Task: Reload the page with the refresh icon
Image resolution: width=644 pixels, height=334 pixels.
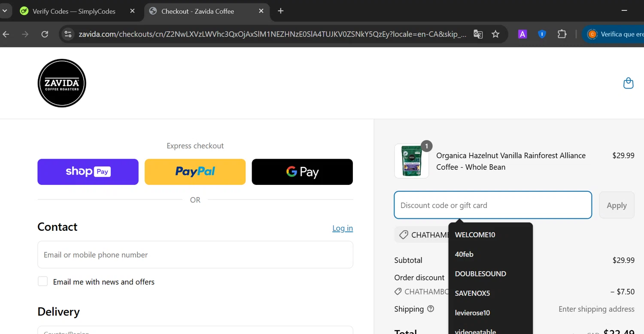Action: pyautogui.click(x=45, y=34)
